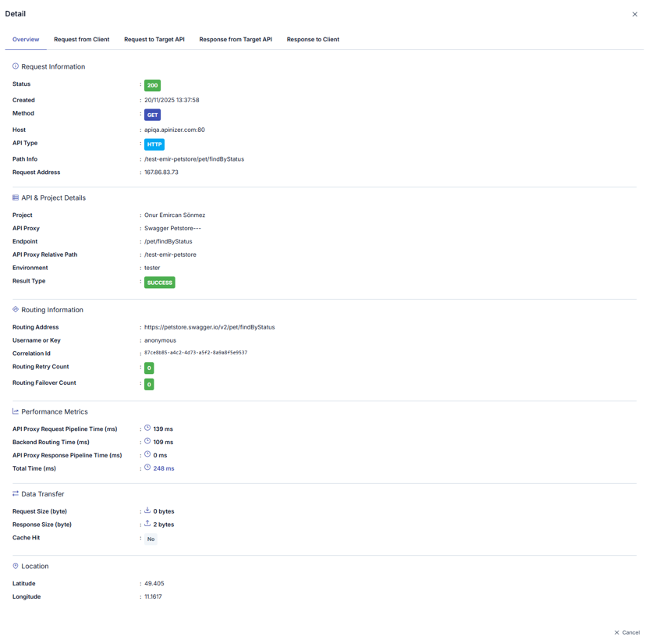Click the Performance Metrics chart icon
The width and height of the screenshot is (649, 644).
(16, 411)
